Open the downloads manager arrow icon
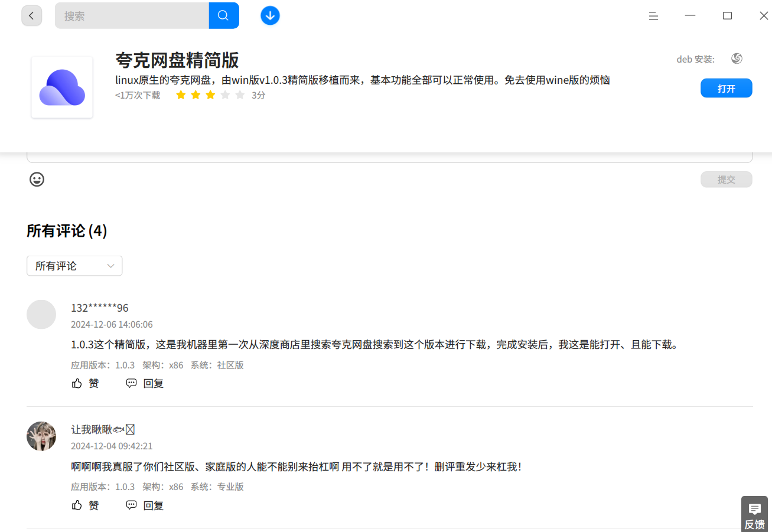Viewport: 772px width, 532px height. tap(270, 16)
